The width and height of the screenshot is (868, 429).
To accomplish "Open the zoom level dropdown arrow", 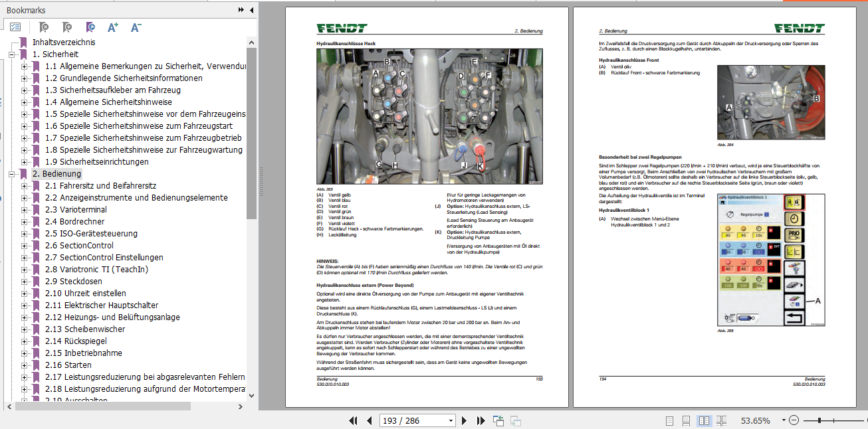I will pyautogui.click(x=784, y=420).
